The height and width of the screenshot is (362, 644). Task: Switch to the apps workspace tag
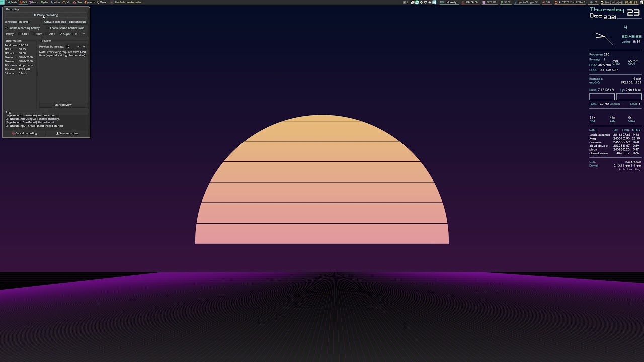(x=34, y=2)
